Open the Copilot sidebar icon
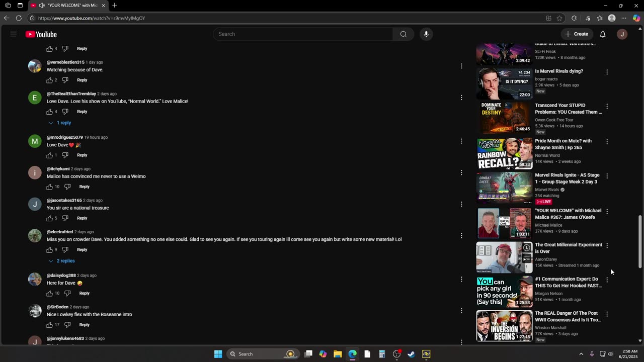The height and width of the screenshot is (362, 644). click(636, 18)
